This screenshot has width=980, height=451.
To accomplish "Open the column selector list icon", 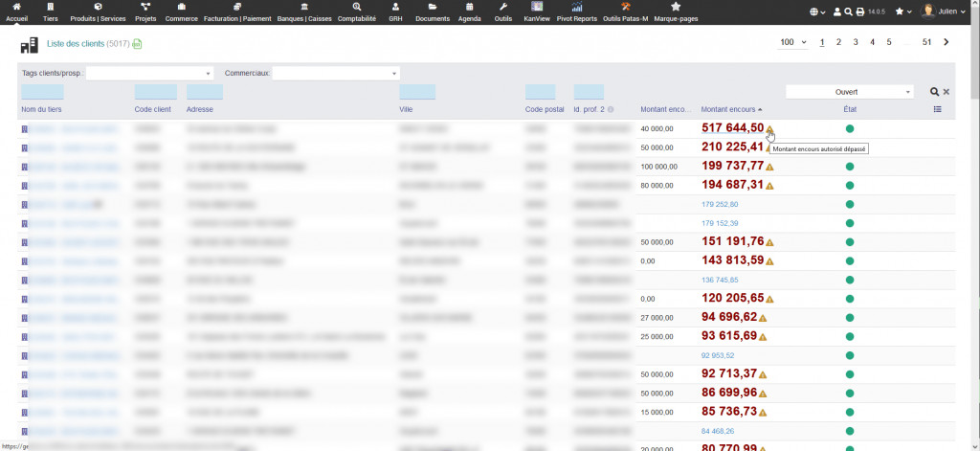I will coord(938,110).
